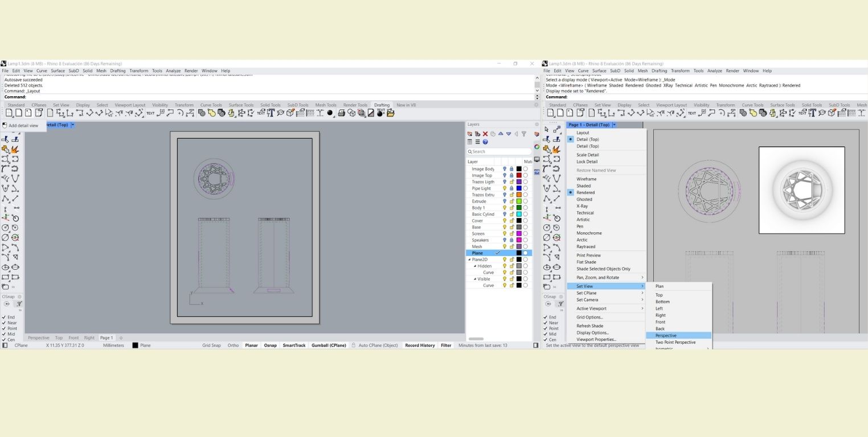
Task: Click the pointer select icon in right window sidebar
Action: 547,130
